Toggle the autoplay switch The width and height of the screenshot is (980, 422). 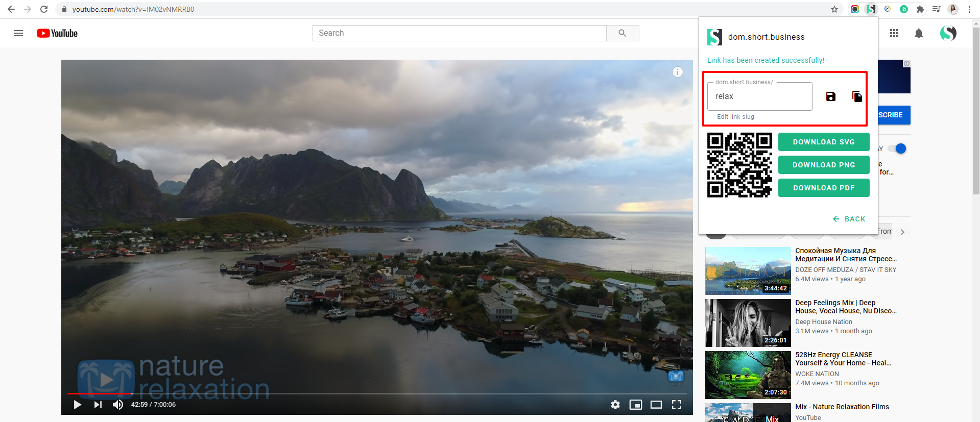(897, 148)
